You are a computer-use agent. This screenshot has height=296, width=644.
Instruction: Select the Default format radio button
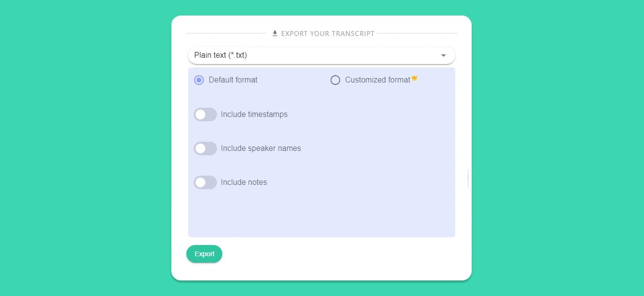[199, 80]
